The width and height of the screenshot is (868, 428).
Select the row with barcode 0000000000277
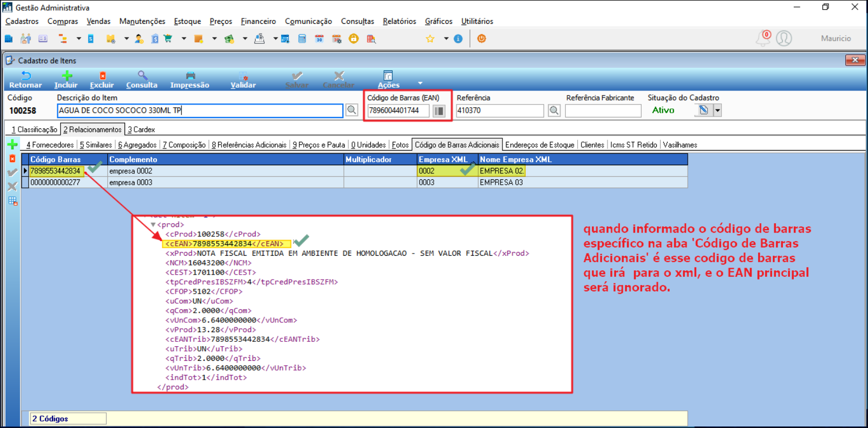(55, 183)
